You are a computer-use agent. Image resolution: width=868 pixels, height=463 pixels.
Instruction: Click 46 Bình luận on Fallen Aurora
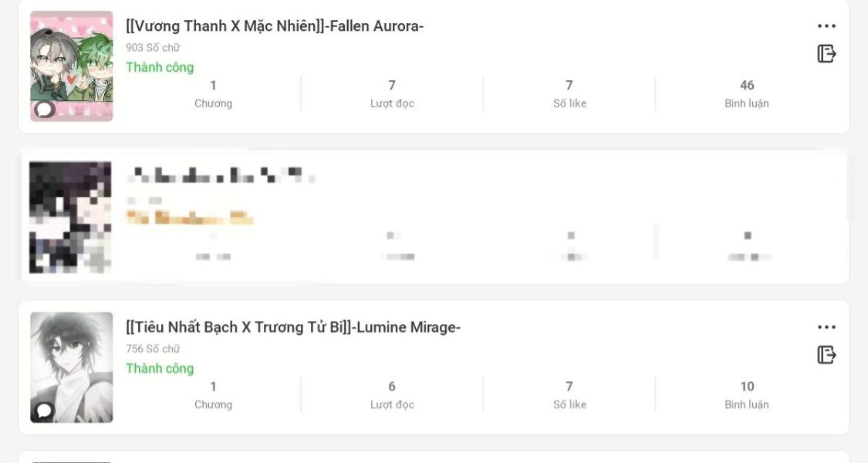click(x=747, y=93)
